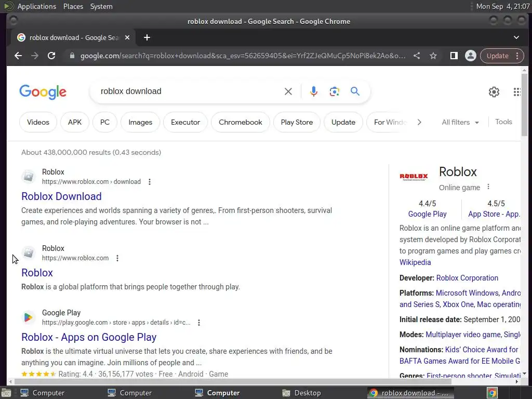Open more options for roblox.com download result
This screenshot has width=532, height=399.
tap(149, 182)
